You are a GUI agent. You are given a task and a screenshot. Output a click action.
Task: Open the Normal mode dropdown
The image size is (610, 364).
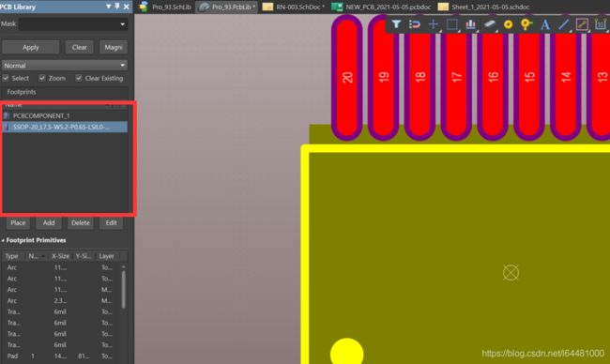pyautogui.click(x=65, y=66)
